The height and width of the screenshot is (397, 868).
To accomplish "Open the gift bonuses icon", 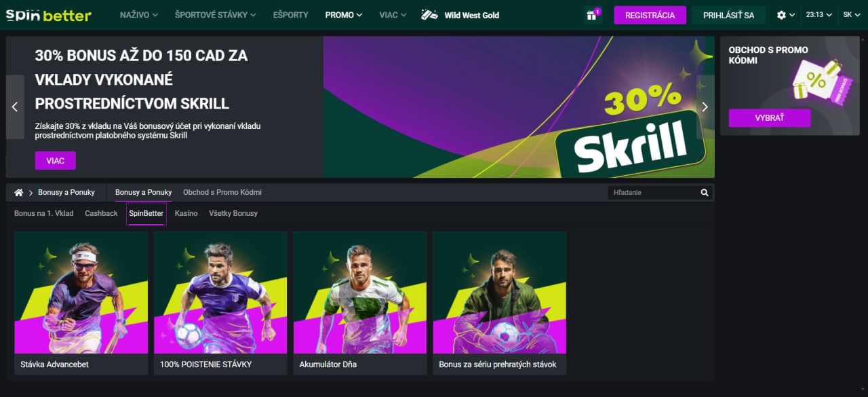I will (593, 15).
